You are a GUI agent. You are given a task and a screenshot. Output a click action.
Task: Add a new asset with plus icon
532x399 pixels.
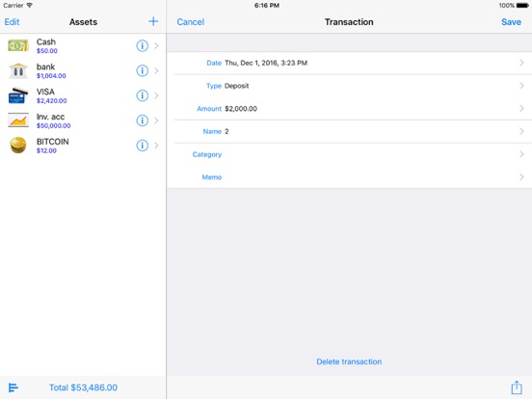coord(153,21)
